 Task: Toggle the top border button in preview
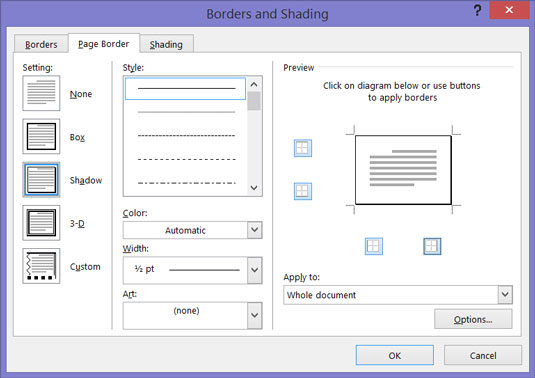[303, 148]
